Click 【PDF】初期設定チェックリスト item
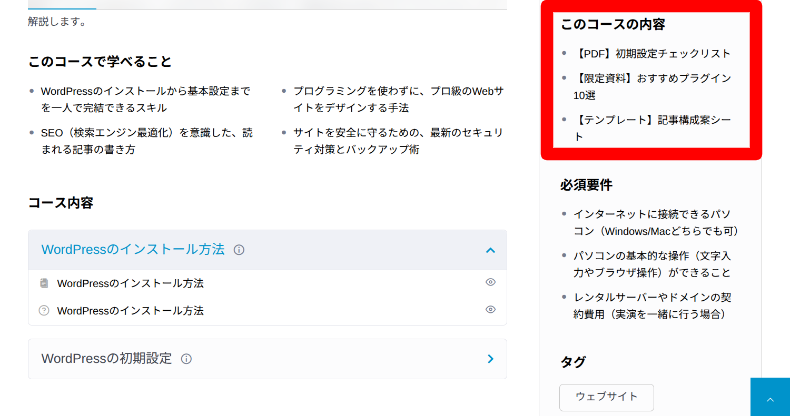 tap(651, 54)
